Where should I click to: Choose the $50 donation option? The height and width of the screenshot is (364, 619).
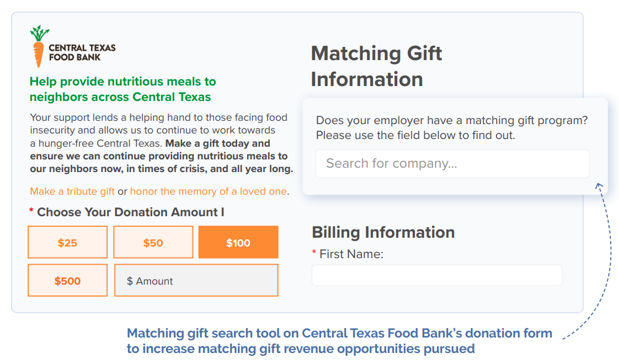point(153,242)
